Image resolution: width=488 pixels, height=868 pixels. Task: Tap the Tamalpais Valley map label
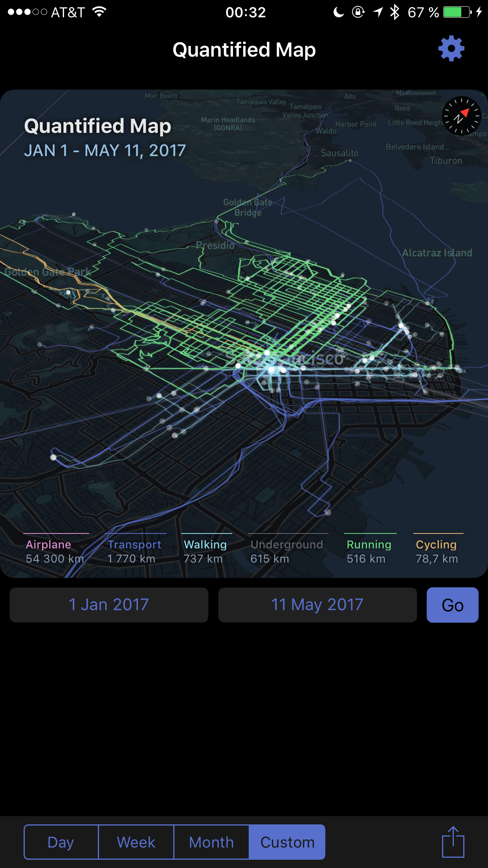coord(261,102)
